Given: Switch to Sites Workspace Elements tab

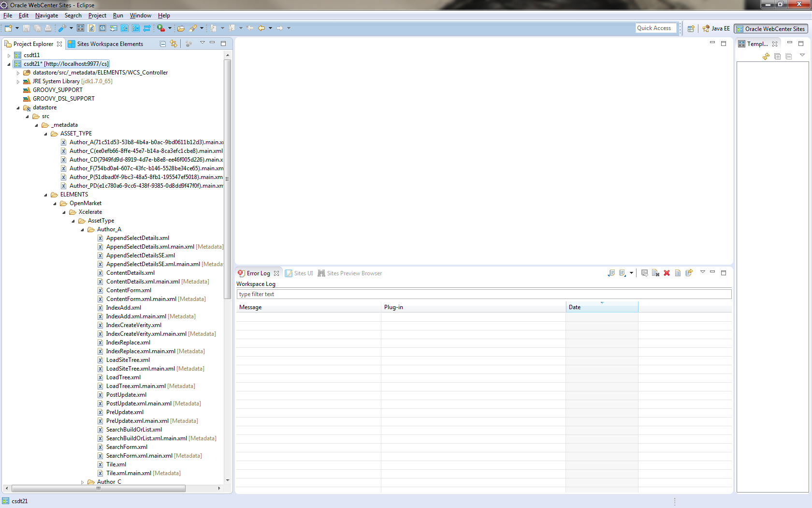Looking at the screenshot, I should coord(105,44).
